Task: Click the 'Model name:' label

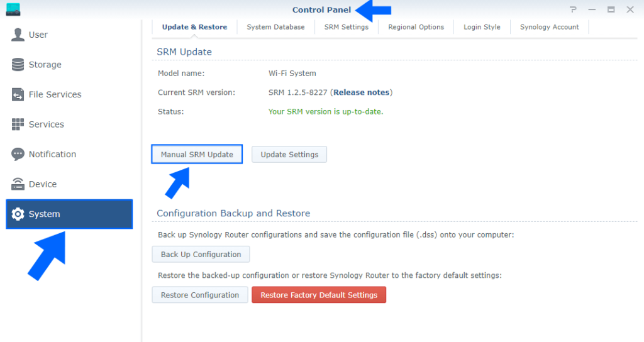Action: [x=181, y=74]
